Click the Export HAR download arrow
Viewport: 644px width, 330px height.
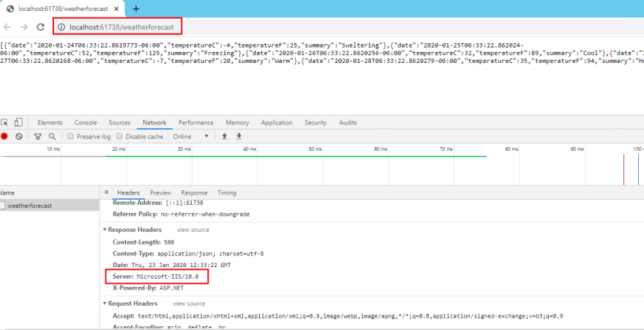tap(239, 136)
